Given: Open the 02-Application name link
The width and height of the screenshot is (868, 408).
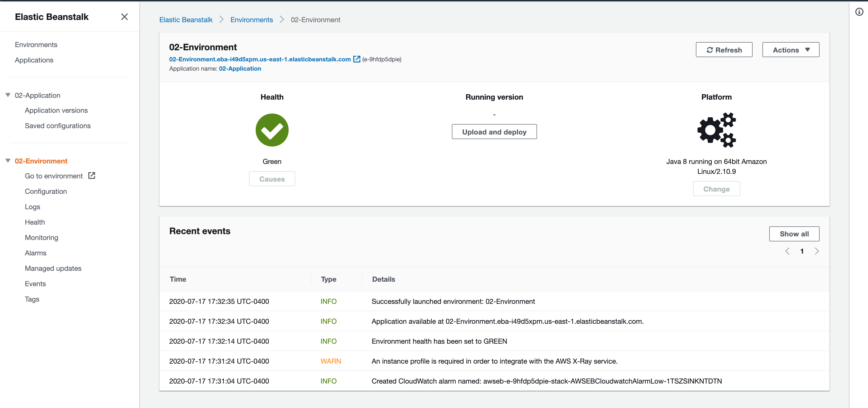Looking at the screenshot, I should click(240, 69).
